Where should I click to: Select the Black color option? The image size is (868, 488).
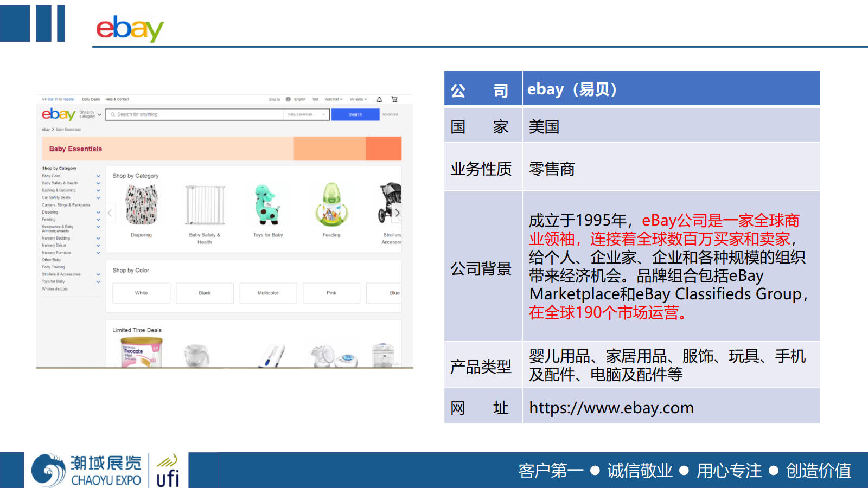pyautogui.click(x=205, y=293)
